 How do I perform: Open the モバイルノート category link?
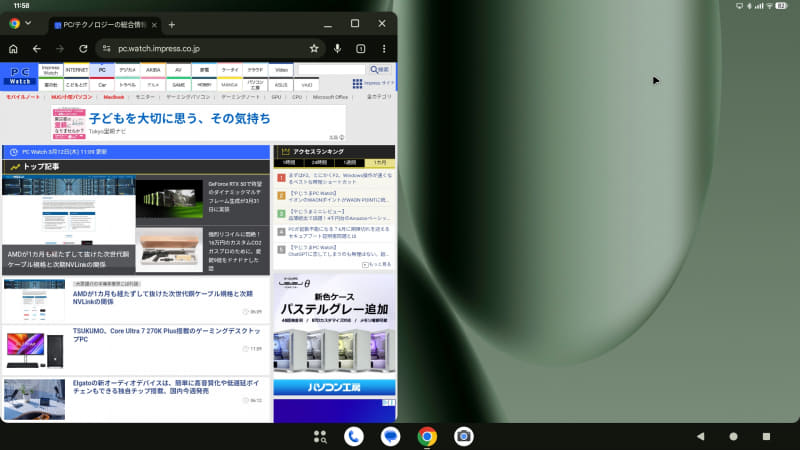tap(22, 97)
